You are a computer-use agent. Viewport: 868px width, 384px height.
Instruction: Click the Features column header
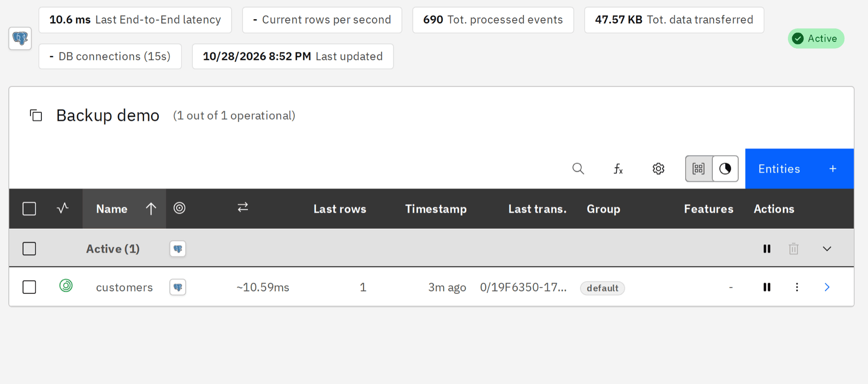click(708, 209)
